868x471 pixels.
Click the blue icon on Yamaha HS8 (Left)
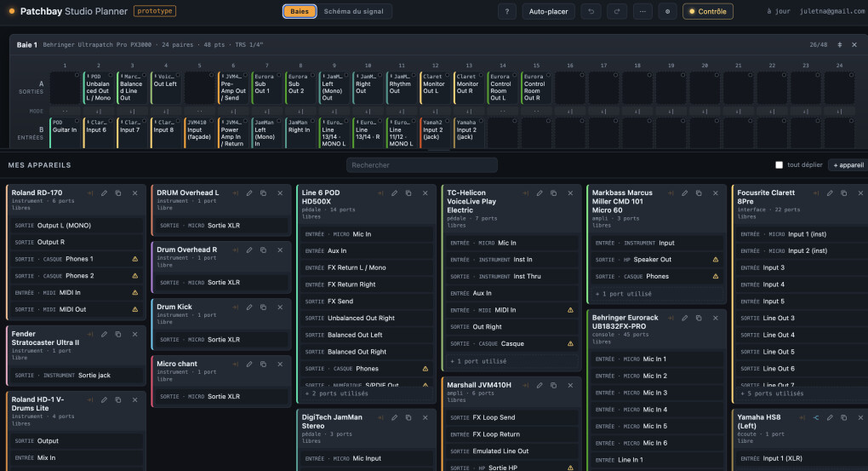point(816,418)
